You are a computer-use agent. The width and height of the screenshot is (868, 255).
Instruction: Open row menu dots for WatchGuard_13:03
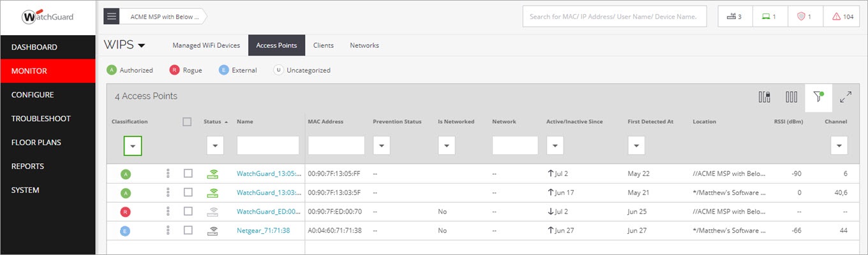click(x=168, y=193)
